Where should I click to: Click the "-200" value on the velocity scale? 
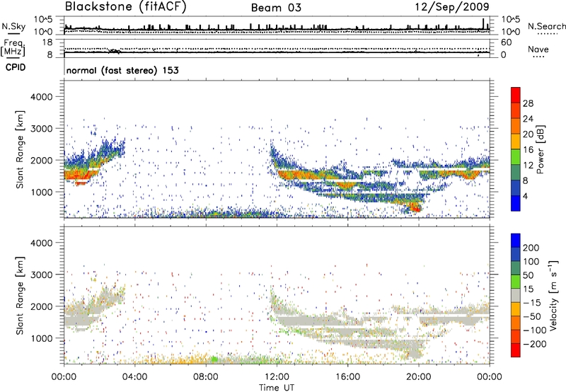tap(535, 345)
